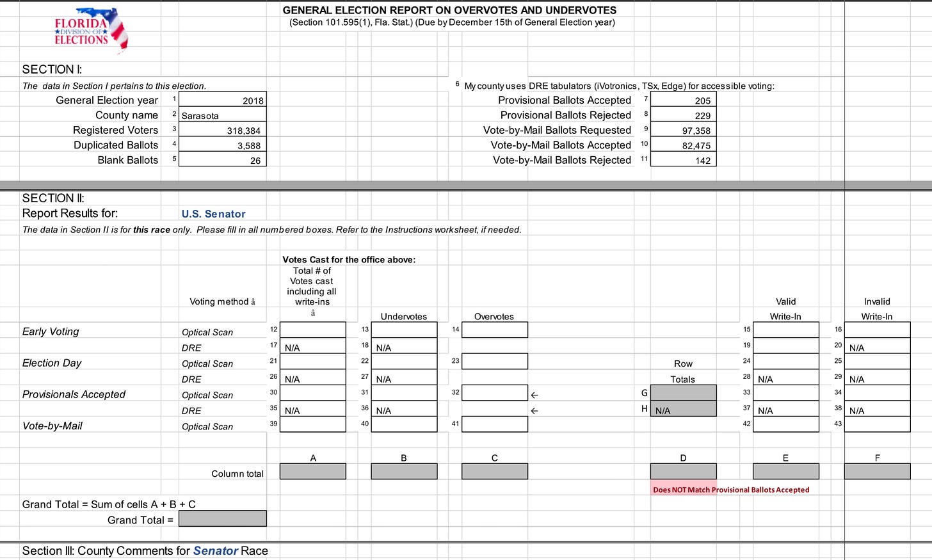Click the Duplicated Ballots value 3,588
The image size is (932, 560).
tap(222, 145)
